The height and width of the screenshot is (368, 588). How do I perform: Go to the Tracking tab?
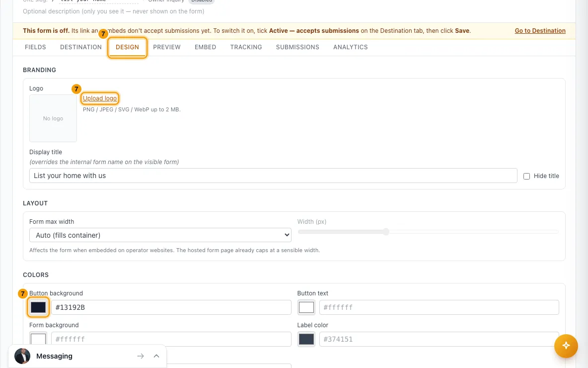pos(246,47)
